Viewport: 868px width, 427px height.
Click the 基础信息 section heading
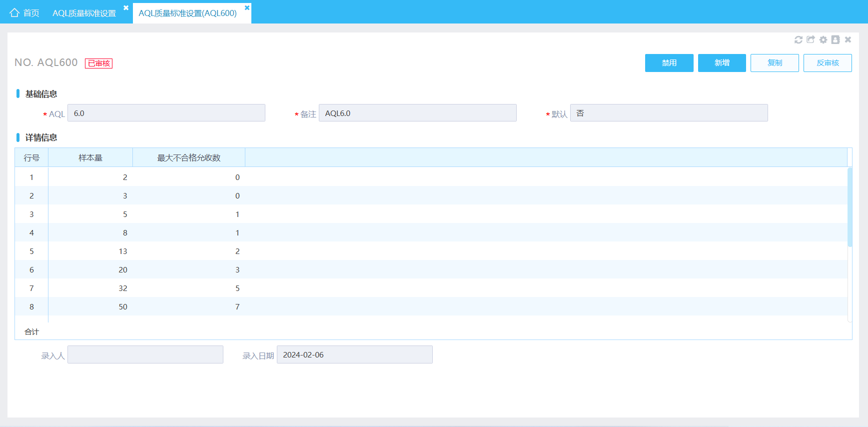[41, 94]
